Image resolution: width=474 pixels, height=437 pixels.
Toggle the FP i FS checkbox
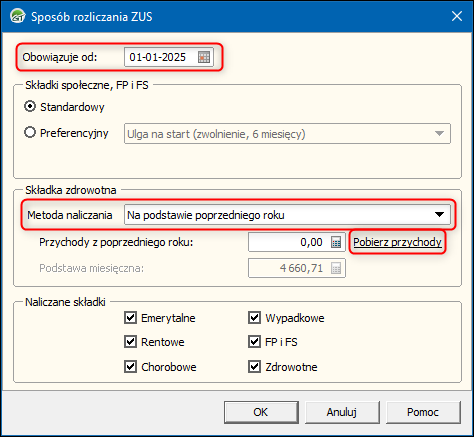(x=254, y=342)
